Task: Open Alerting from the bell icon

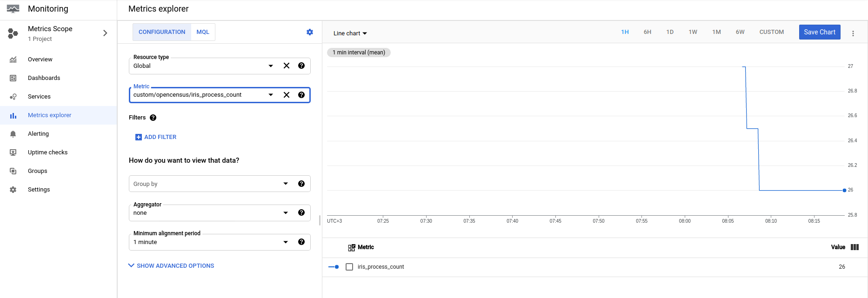Action: coord(13,134)
